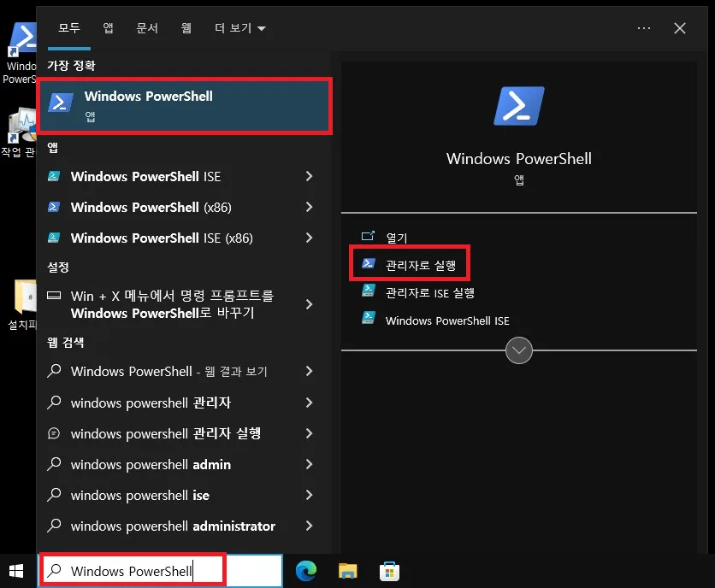This screenshot has width=715, height=588.
Task: Open the three-dot options menu
Action: 644,28
